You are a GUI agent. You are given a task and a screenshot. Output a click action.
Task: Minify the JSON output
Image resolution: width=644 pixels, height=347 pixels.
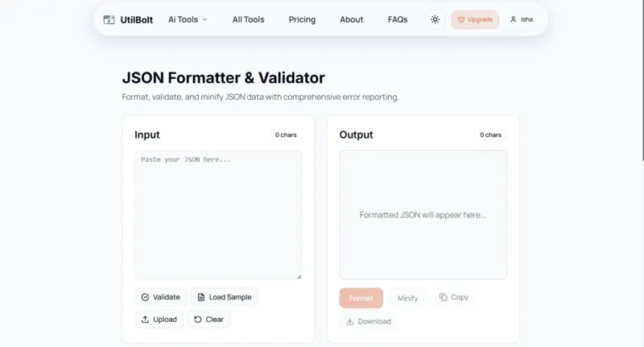(x=407, y=298)
